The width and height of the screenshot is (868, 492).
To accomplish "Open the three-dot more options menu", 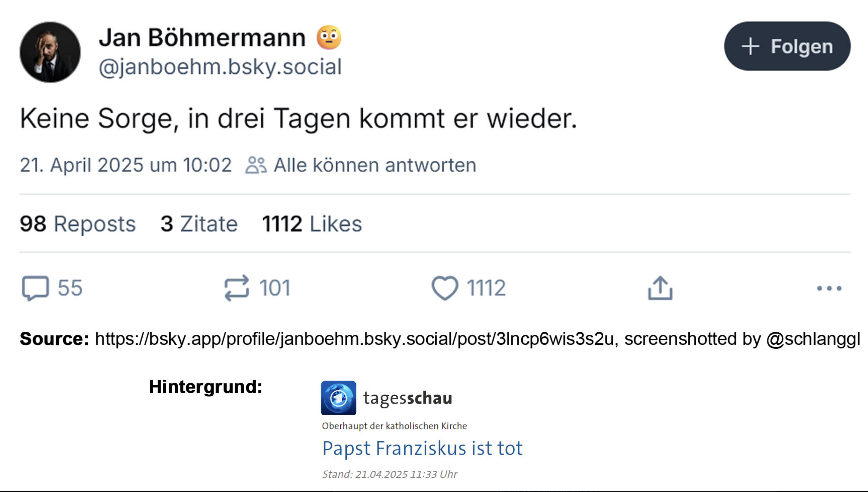I will pos(829,289).
